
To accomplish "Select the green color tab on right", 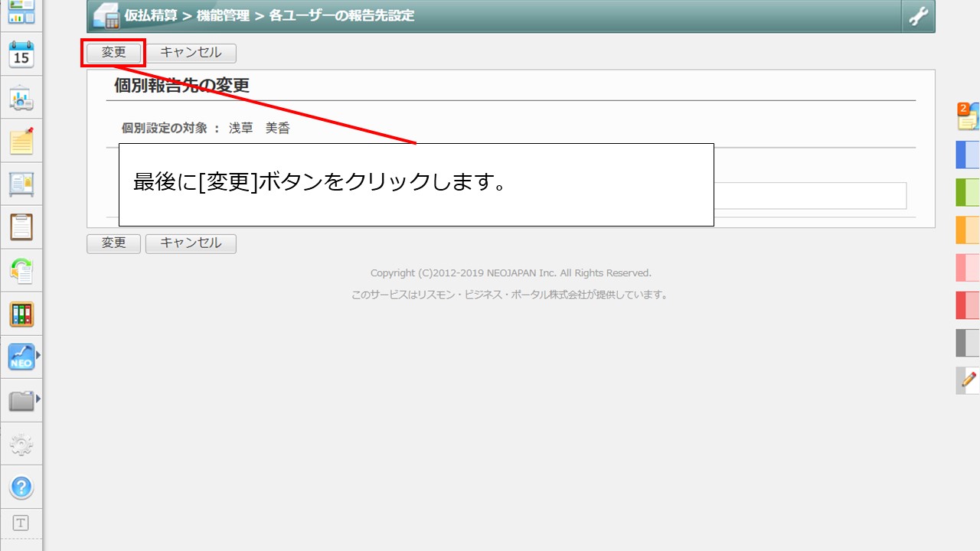I will tap(968, 192).
